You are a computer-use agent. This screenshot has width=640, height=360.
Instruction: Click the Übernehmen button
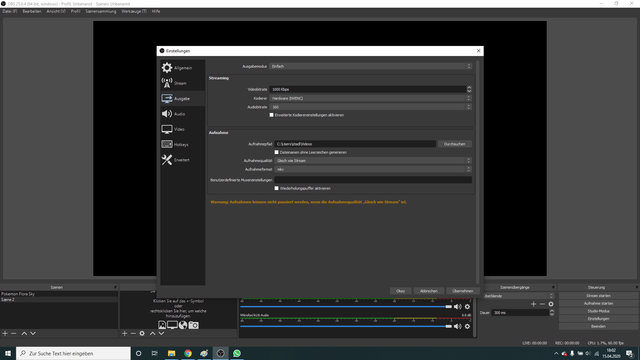click(x=462, y=291)
